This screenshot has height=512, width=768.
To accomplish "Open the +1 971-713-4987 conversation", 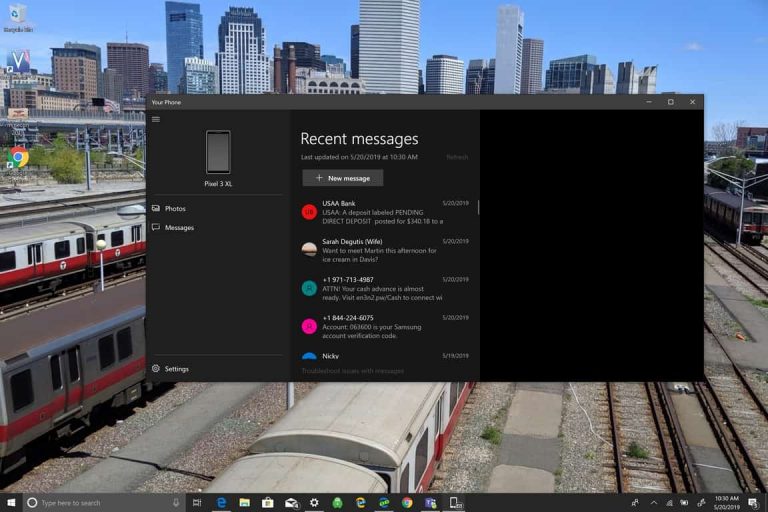I will pyautogui.click(x=385, y=289).
